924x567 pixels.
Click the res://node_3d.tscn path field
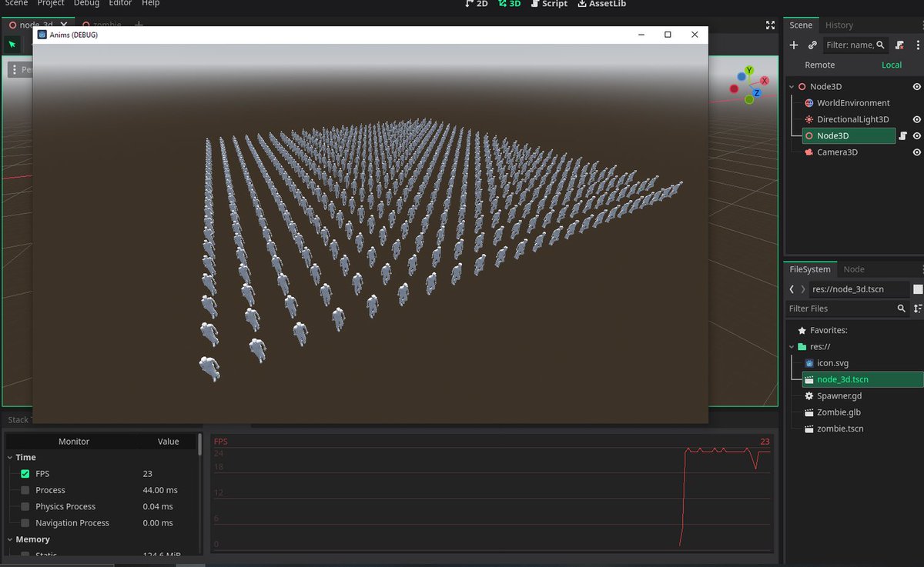859,289
